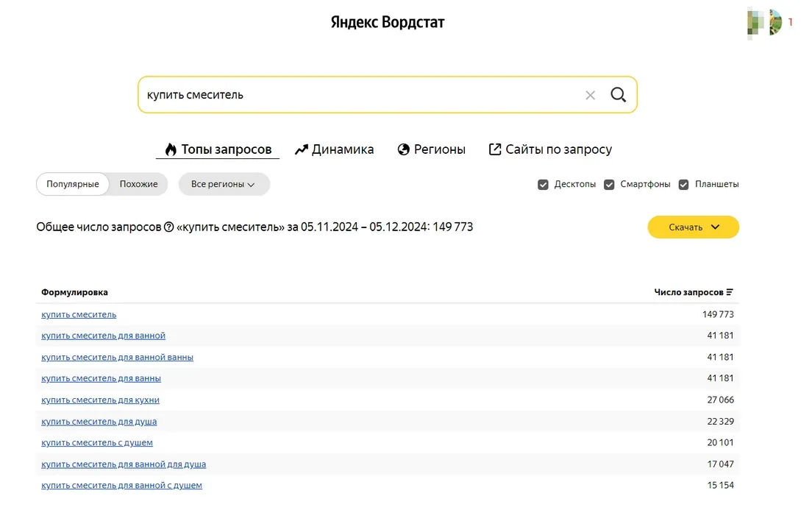Click the magnifying glass search icon
This screenshot has height=510, width=812.
coord(618,95)
